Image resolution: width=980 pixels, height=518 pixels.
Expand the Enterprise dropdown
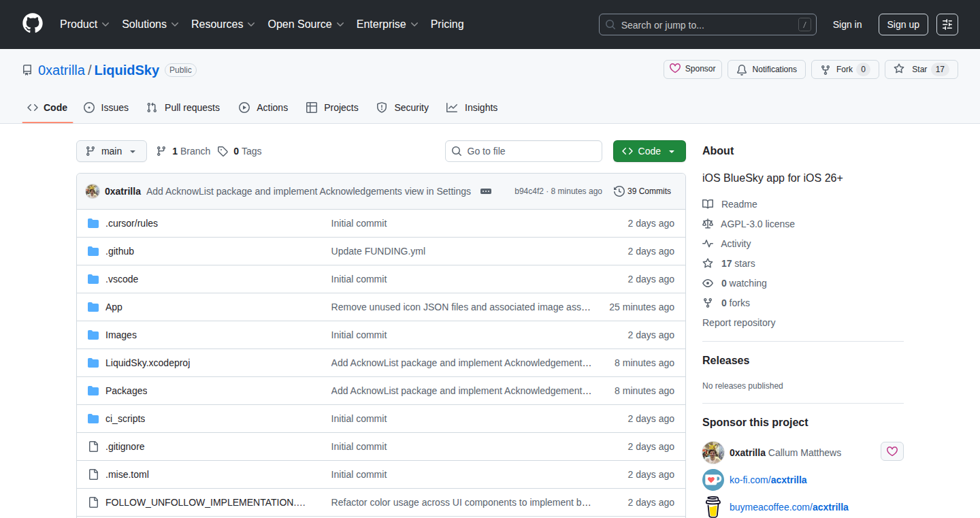click(x=387, y=25)
